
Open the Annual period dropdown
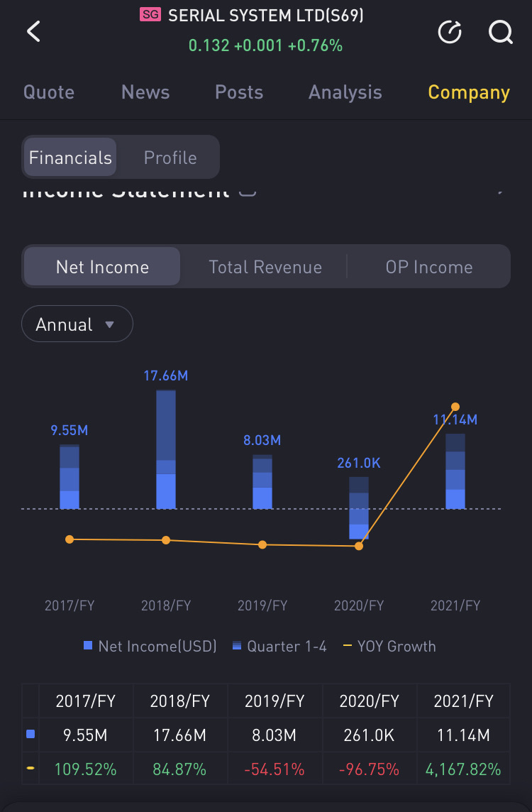(77, 324)
